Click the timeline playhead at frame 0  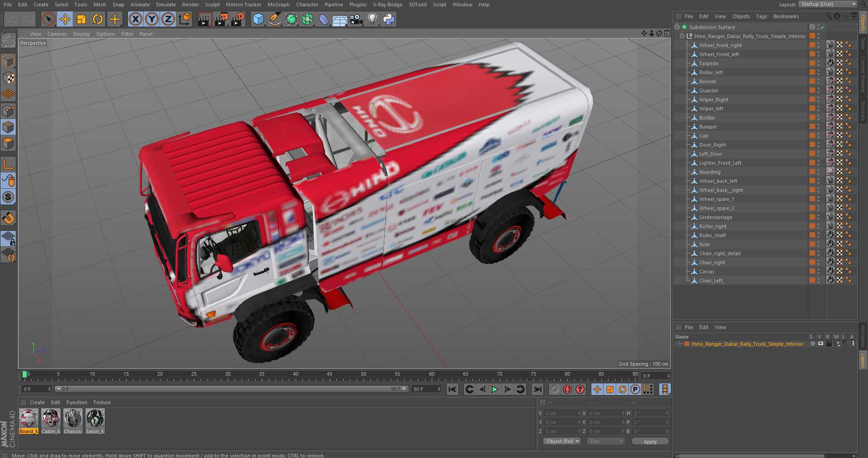pyautogui.click(x=25, y=374)
